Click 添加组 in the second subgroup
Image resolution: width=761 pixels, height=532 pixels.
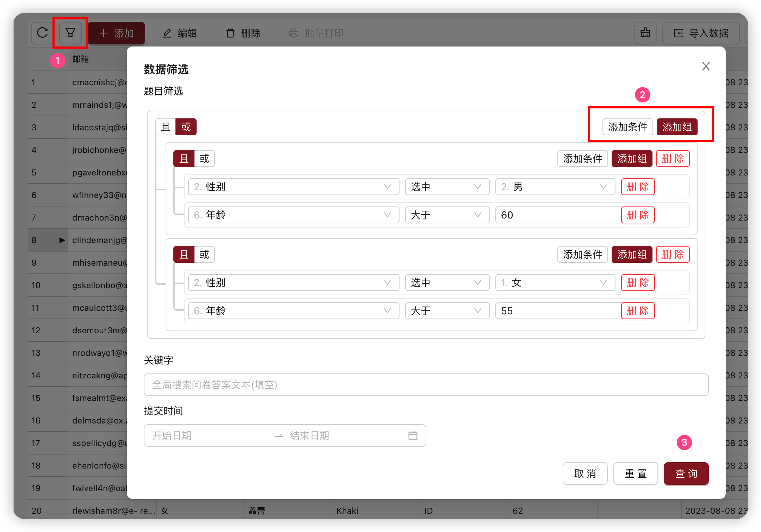632,254
